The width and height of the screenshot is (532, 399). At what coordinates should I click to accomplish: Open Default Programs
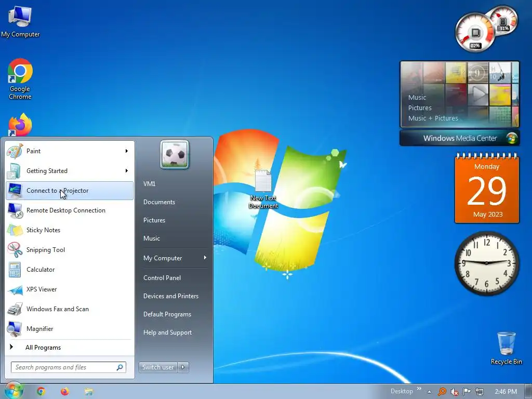click(167, 314)
